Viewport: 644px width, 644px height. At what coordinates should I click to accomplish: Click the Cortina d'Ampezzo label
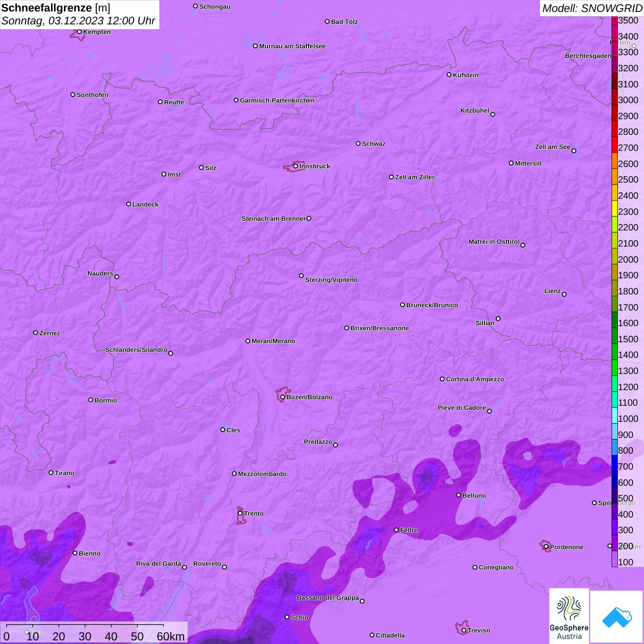[x=475, y=379]
